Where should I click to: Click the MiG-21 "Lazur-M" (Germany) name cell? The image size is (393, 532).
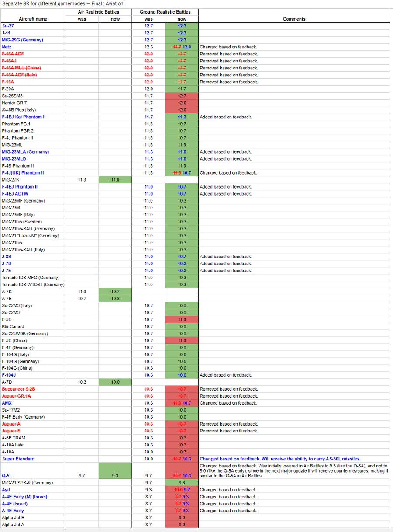pos(33,236)
